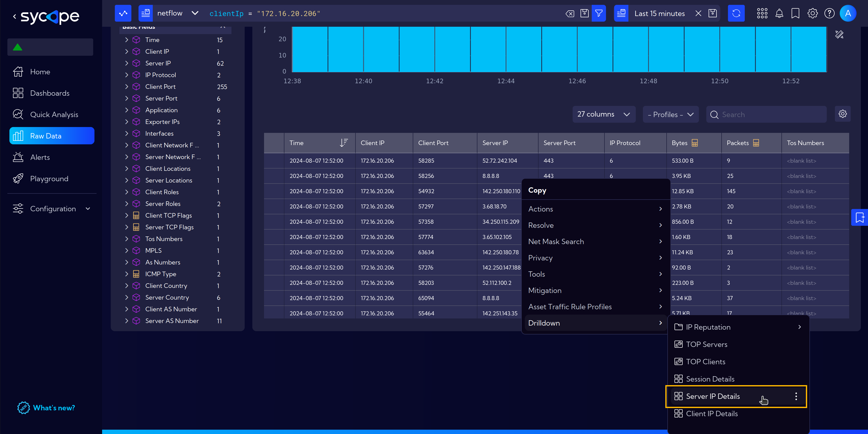868x434 pixels.
Task: Open settings gear in top bar
Action: (812, 13)
